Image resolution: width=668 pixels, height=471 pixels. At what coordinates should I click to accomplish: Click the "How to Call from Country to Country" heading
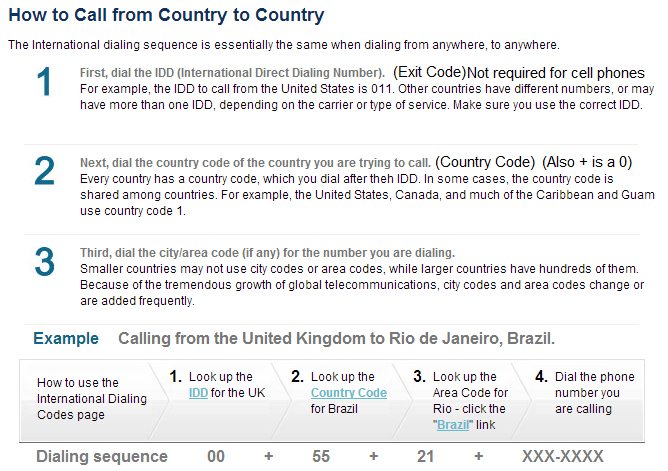[x=165, y=16]
